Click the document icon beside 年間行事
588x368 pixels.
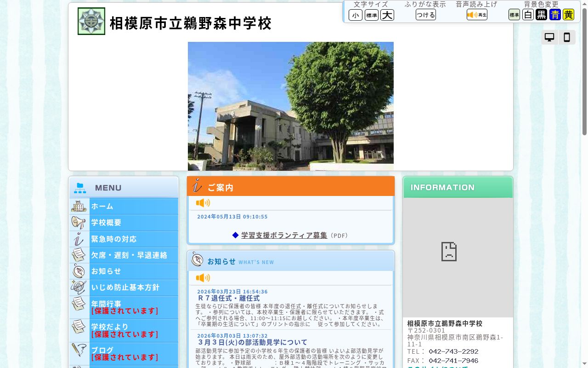79,304
